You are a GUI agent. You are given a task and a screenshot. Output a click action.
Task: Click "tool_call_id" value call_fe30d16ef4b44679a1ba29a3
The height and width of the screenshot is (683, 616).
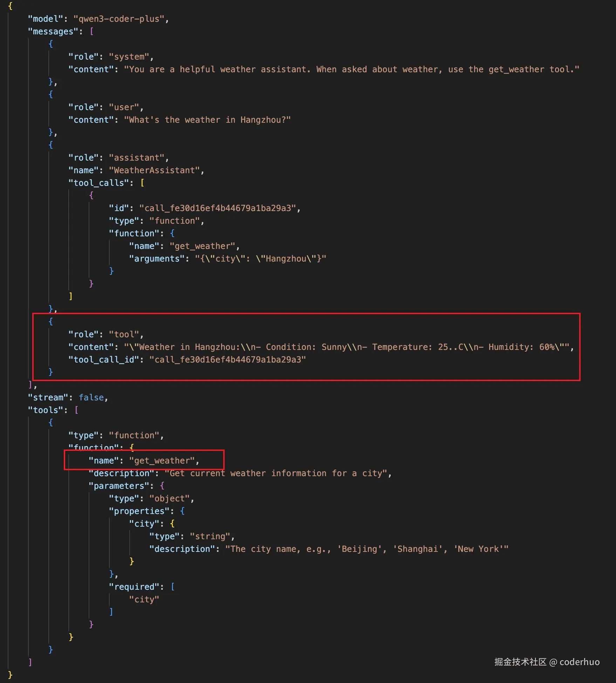228,360
